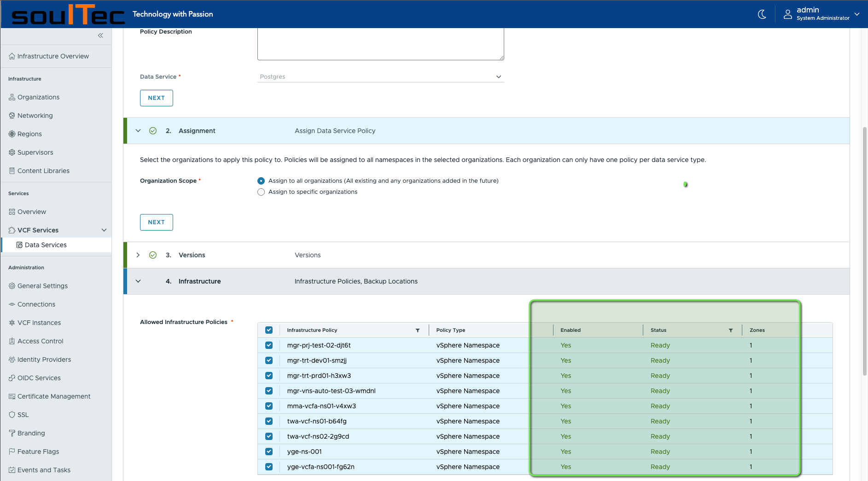Image resolution: width=868 pixels, height=481 pixels.
Task: Click NEXT button below Data Service
Action: pyautogui.click(x=156, y=98)
